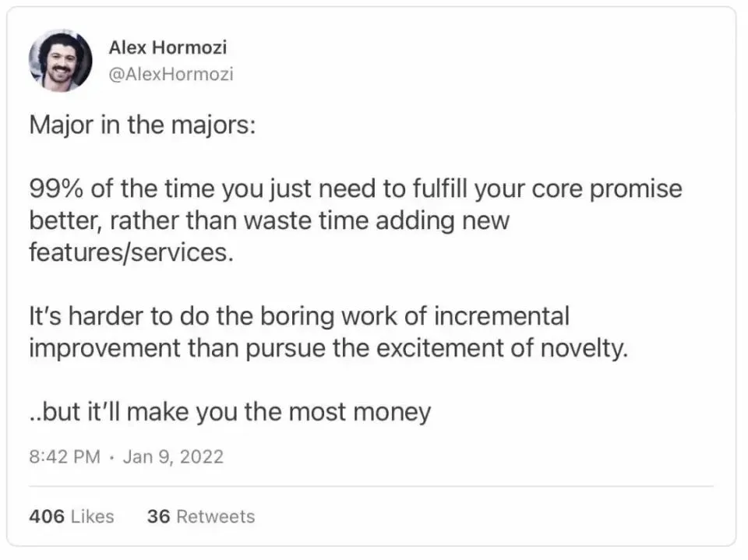This screenshot has height=560, width=748.
Task: Click the "Major in the majors:" line
Action: [x=142, y=125]
